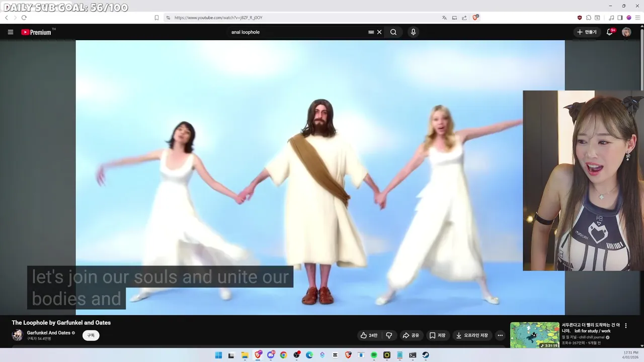The image size is (644, 362).
Task: Click the YouTube search magnifier button
Action: tap(393, 32)
